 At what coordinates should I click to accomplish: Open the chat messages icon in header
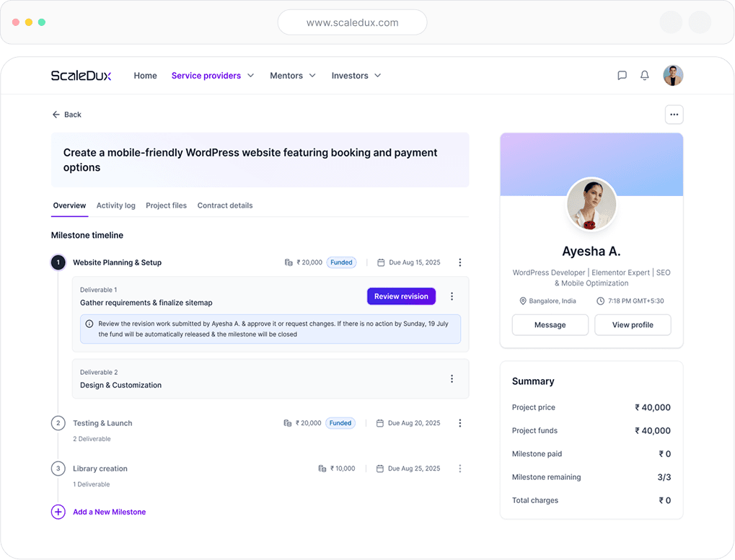tap(622, 76)
